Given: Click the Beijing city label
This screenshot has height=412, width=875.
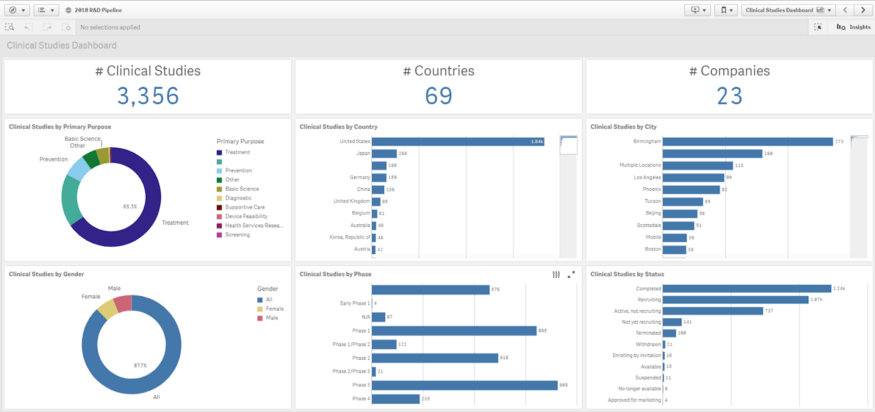Looking at the screenshot, I should click(x=653, y=213).
